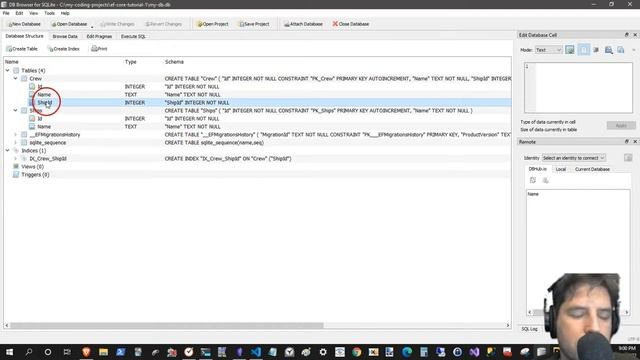Expand the sqlite_sequence table node
This screenshot has width=640, height=360.
pos(16,142)
